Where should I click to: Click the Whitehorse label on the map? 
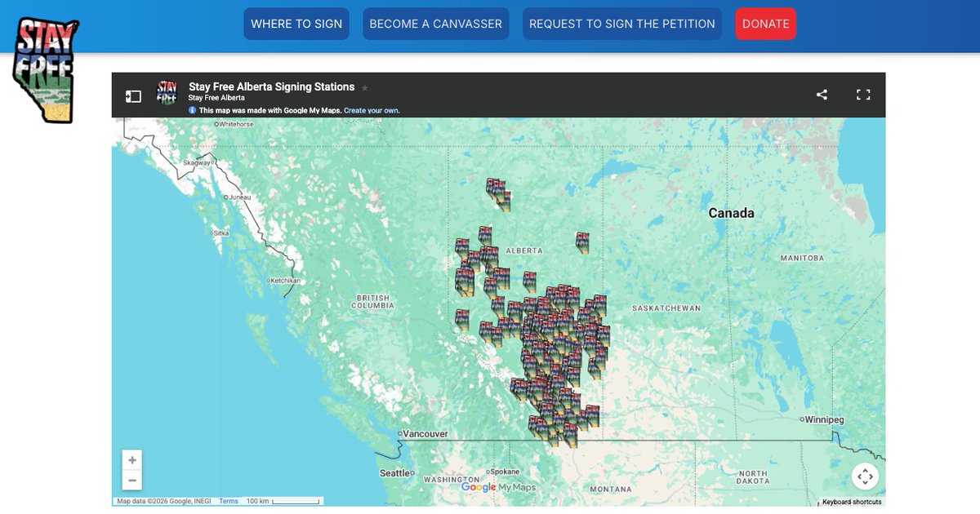coord(236,124)
